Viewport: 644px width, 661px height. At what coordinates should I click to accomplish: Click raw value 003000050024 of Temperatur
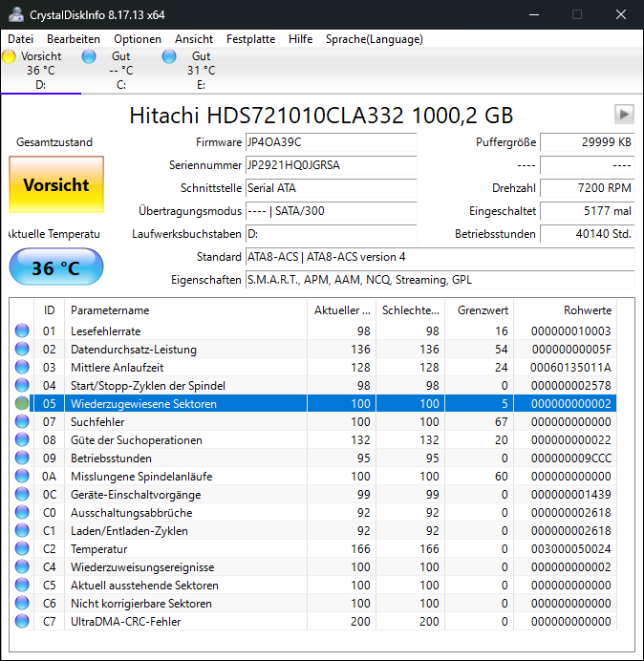(x=570, y=549)
